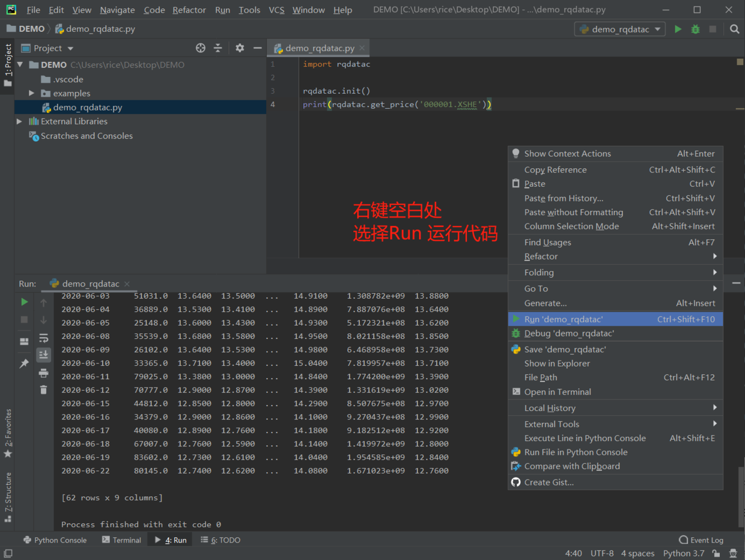
Task: Expand External Libraries node
Action: (19, 121)
